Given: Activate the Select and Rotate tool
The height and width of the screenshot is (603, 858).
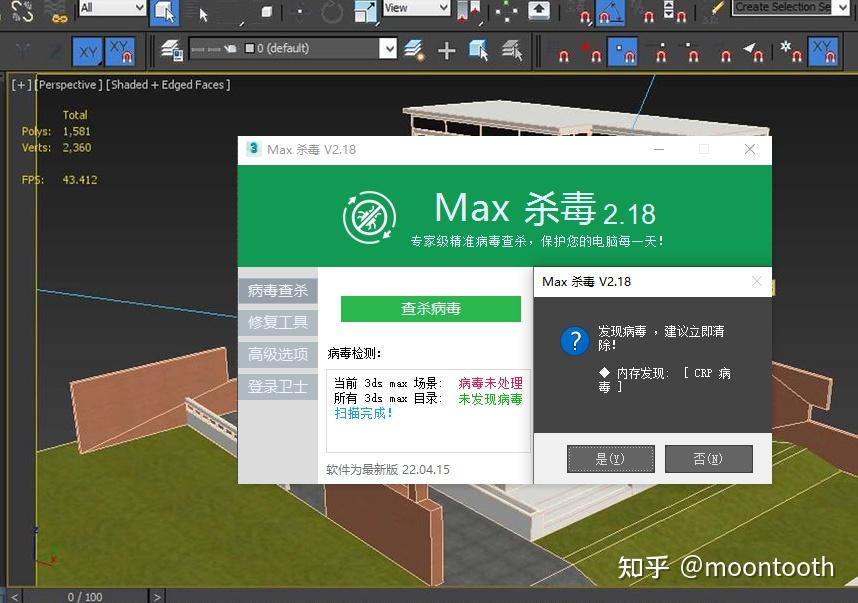Looking at the screenshot, I should [330, 12].
